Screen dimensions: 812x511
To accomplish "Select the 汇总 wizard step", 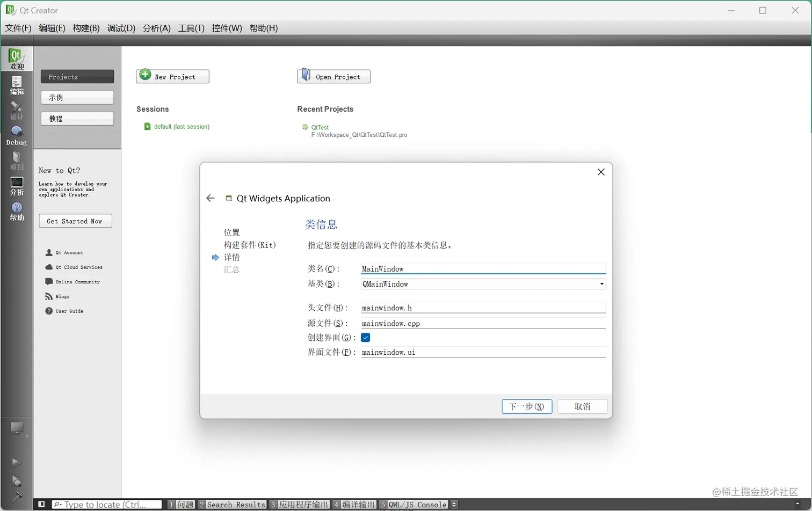I will pyautogui.click(x=232, y=269).
